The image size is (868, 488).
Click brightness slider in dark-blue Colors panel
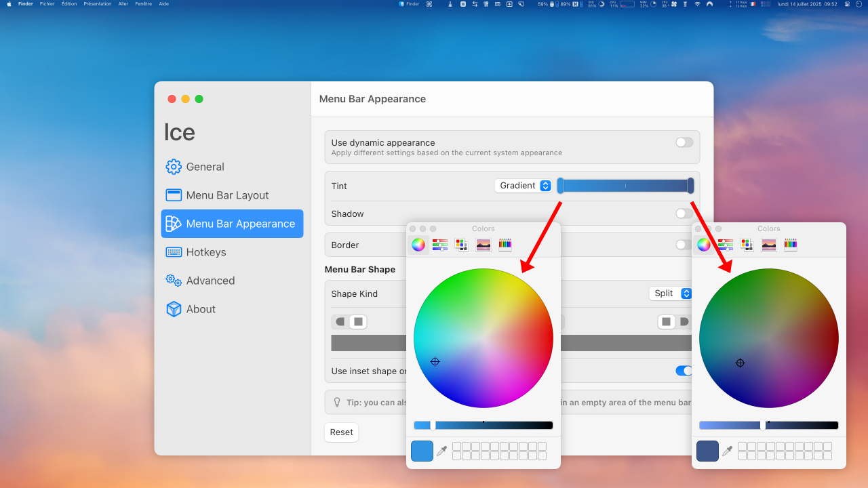point(769,425)
